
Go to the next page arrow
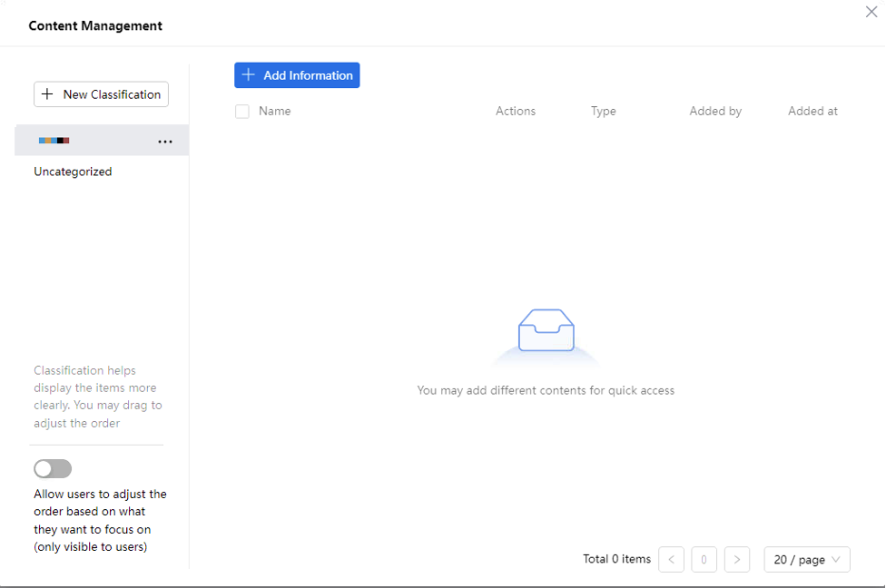click(736, 560)
